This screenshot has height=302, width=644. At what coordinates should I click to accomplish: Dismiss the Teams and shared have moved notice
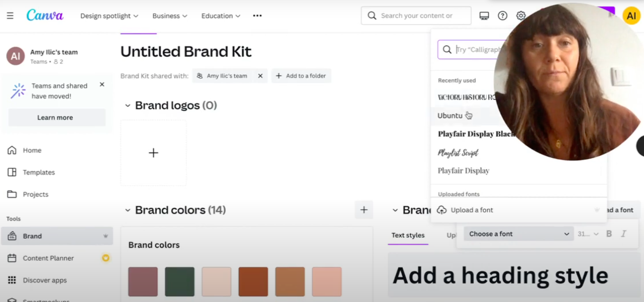102,84
